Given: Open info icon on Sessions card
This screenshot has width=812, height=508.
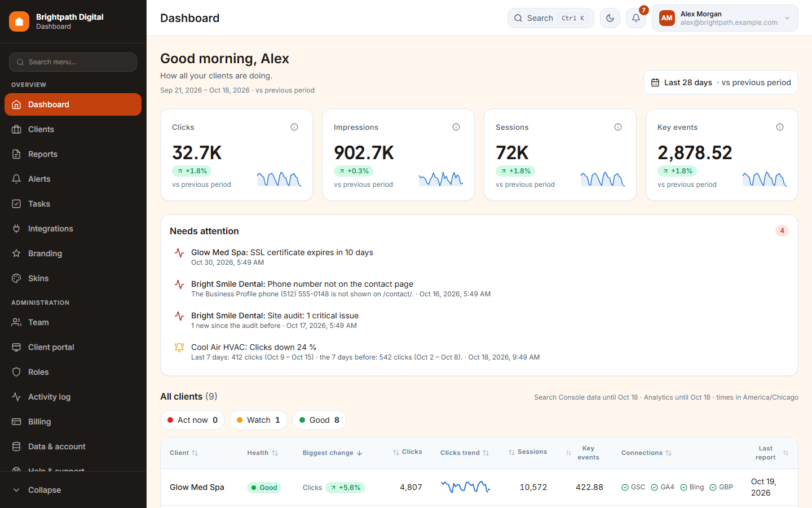Looking at the screenshot, I should coord(618,127).
